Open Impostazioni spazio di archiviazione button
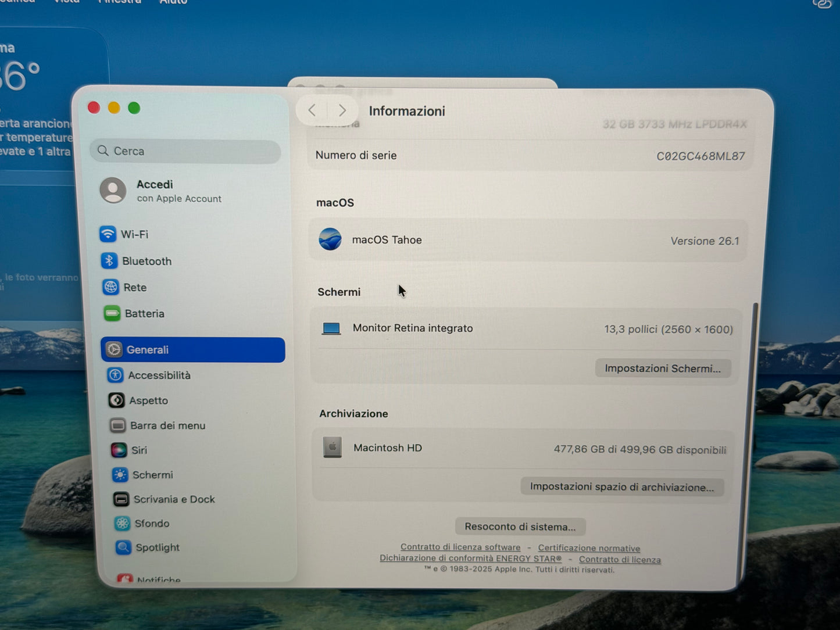 pyautogui.click(x=622, y=487)
